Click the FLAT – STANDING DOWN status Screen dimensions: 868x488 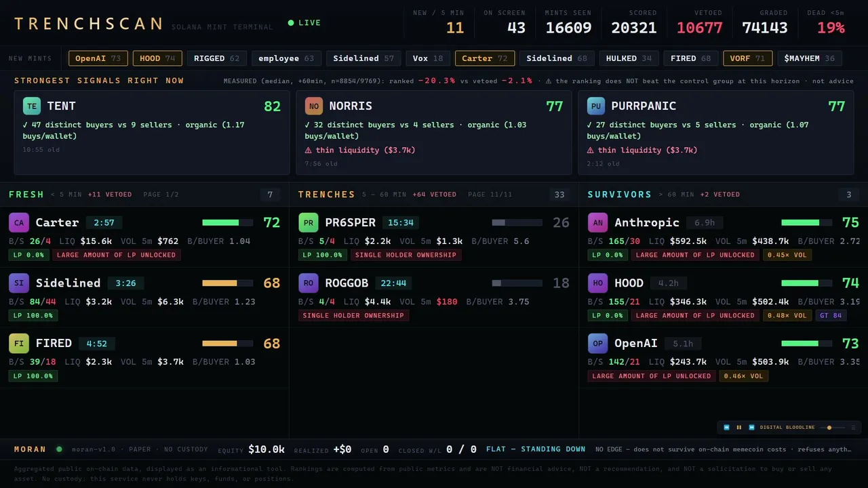(536, 449)
